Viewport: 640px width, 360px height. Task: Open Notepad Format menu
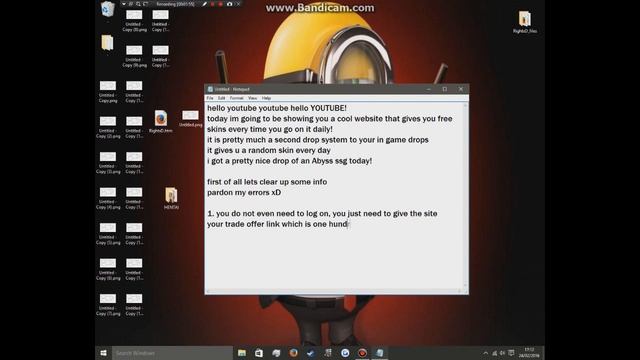pos(236,98)
